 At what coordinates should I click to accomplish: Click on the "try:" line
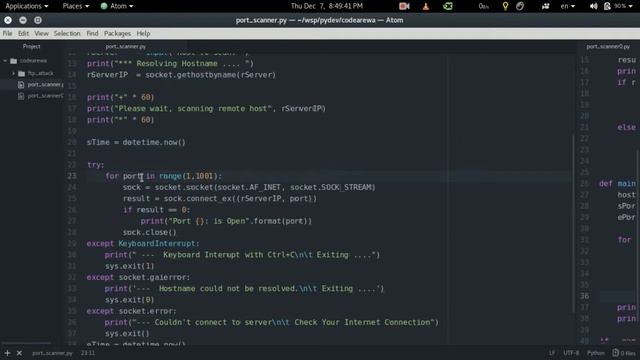96,165
